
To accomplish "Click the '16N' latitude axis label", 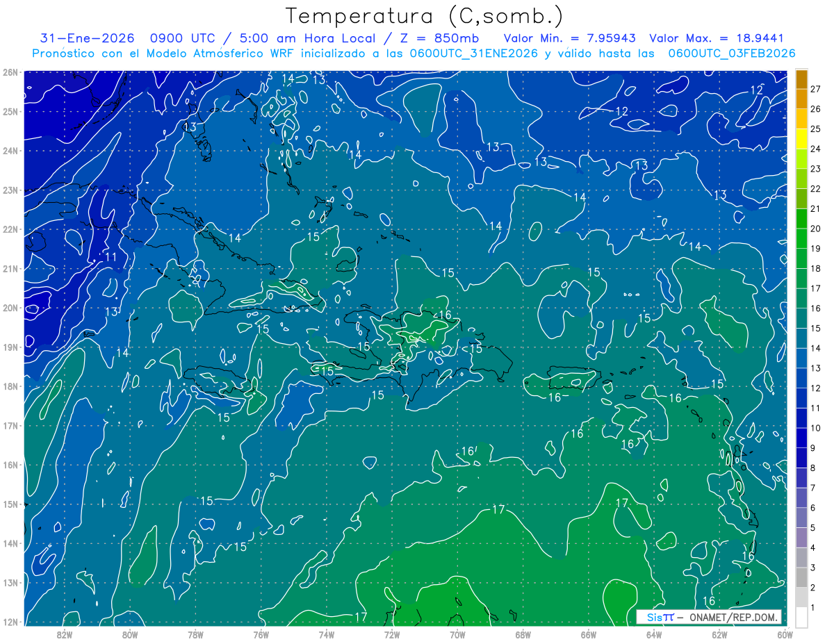I will point(10,465).
